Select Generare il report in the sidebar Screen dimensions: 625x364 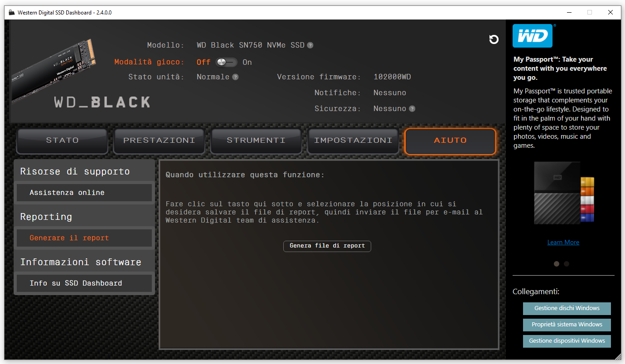[x=84, y=238]
